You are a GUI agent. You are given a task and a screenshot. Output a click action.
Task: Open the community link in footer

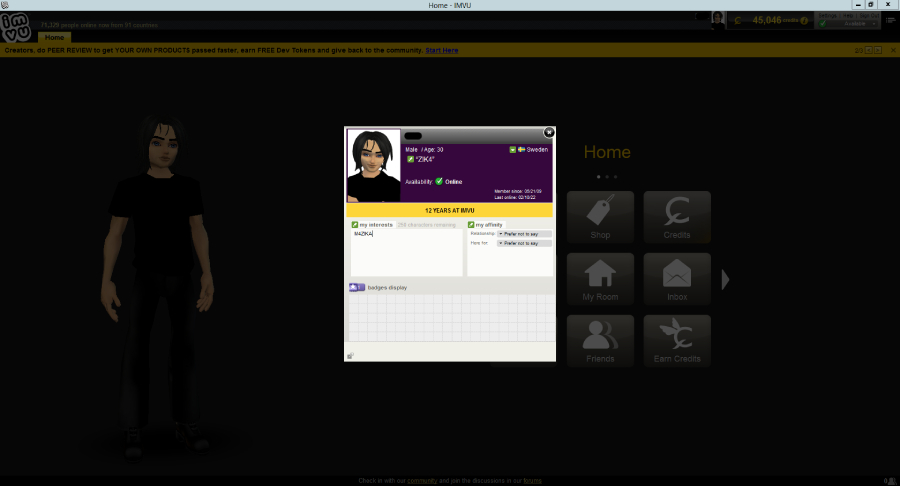(422, 481)
